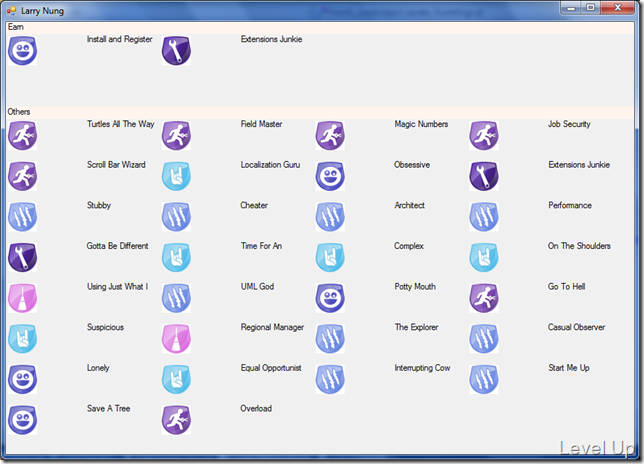Click the 'Regional Manager' label
Viewport: 644px width, 464px height.
[x=272, y=327]
